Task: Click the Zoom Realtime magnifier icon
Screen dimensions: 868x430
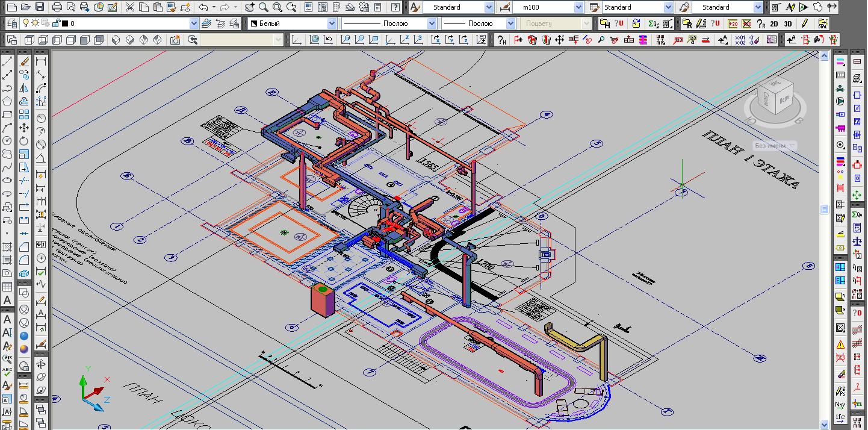Action: pyautogui.click(x=264, y=7)
